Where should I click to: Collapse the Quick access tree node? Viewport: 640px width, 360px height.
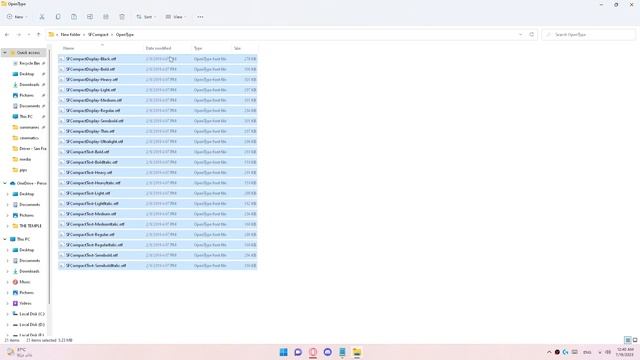[5, 53]
